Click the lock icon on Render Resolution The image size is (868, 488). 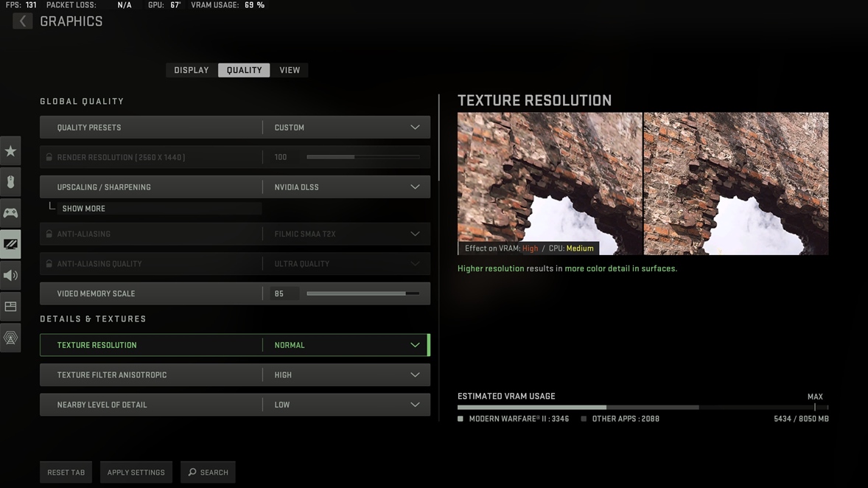point(49,157)
